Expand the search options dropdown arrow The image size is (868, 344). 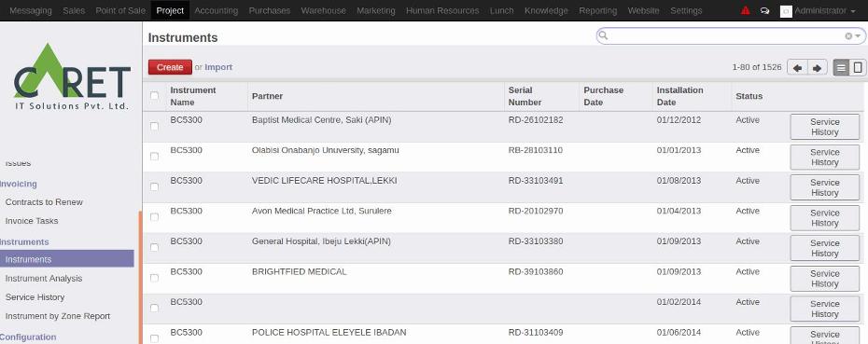tap(859, 36)
